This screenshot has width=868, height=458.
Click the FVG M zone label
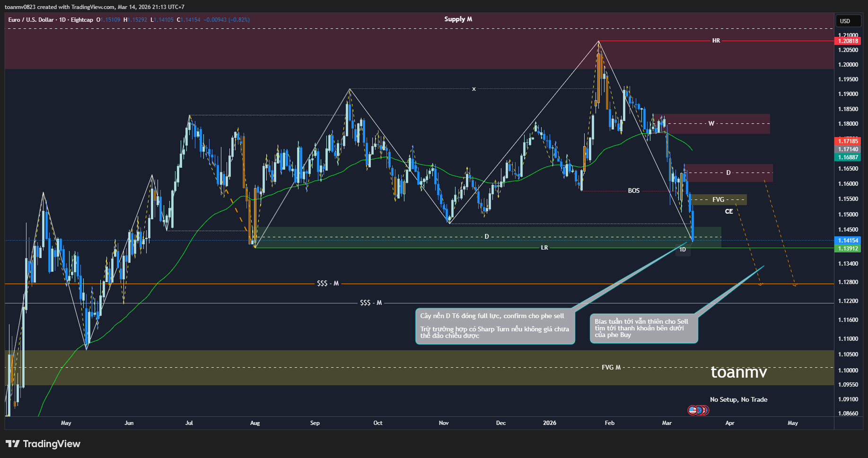click(611, 367)
